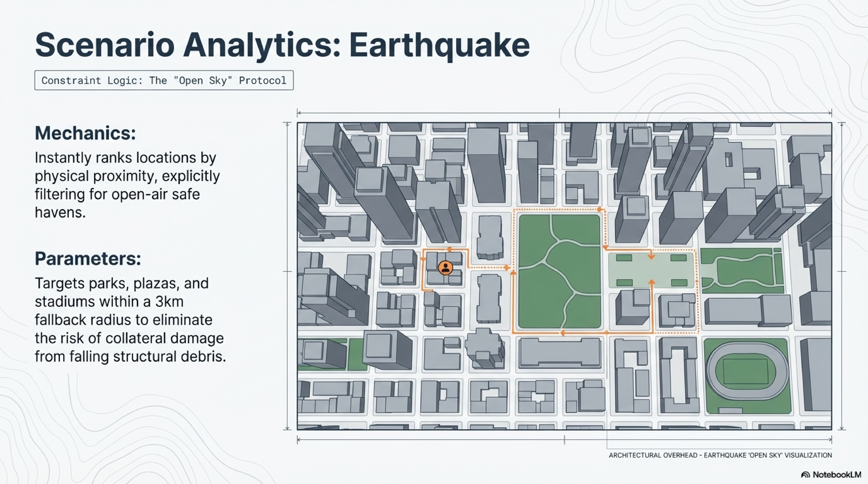Click the Architectural Overhead caption text
This screenshot has width=868, height=484.
pos(720,455)
